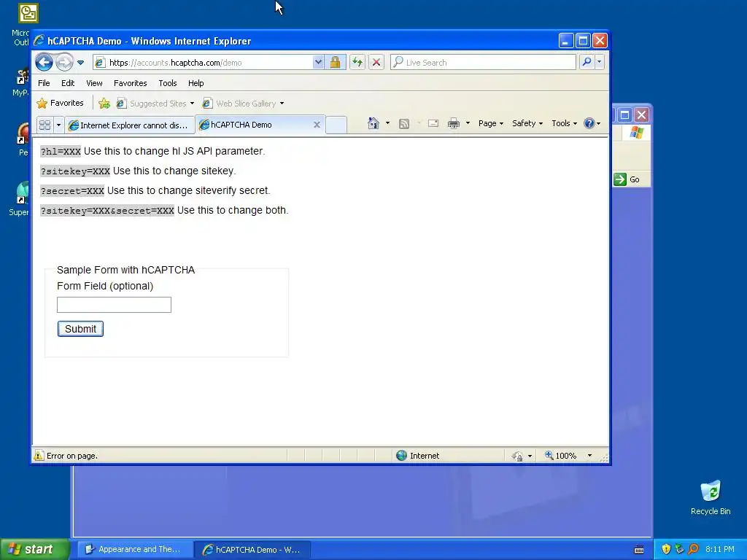Click the orange magnifier tray icon
Image resolution: width=747 pixels, height=560 pixels.
693,549
